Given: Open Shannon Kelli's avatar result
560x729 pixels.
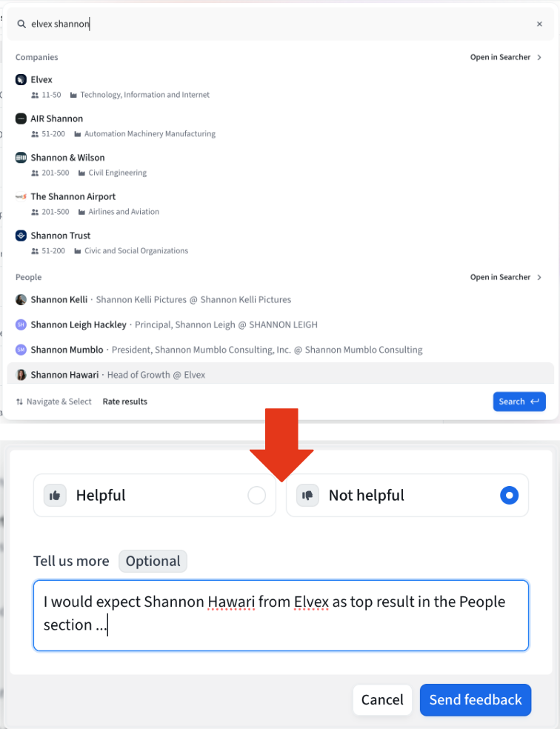Looking at the screenshot, I should pos(21,300).
